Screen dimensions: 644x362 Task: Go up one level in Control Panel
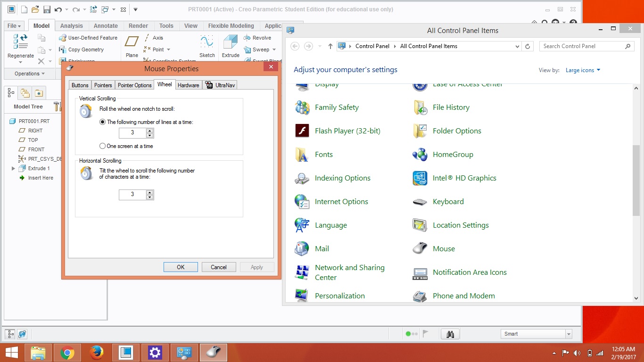point(330,46)
